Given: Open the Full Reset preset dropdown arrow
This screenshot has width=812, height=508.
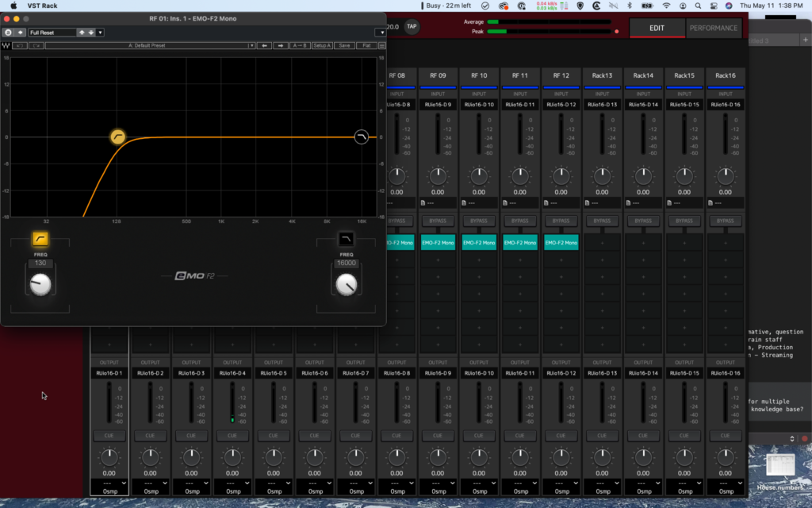Looking at the screenshot, I should (x=100, y=33).
